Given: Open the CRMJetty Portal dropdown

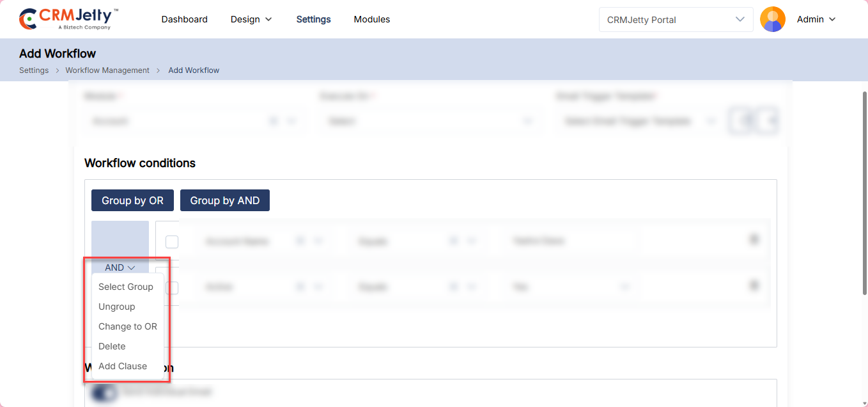Looking at the screenshot, I should [676, 19].
